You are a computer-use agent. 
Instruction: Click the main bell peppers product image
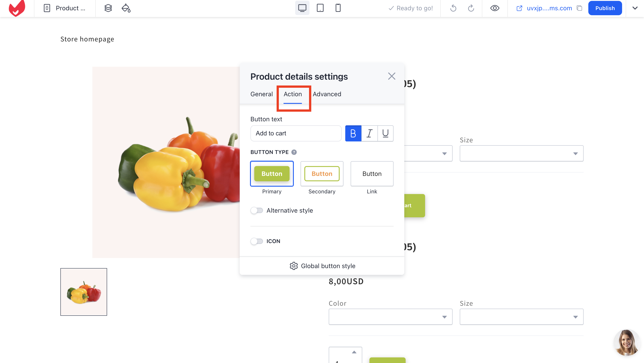pos(166,162)
